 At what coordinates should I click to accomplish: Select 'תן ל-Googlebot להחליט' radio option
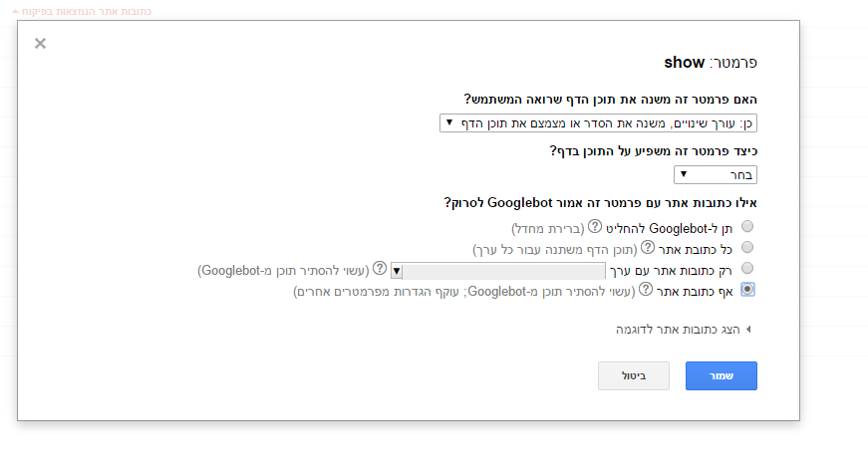pos(747,226)
